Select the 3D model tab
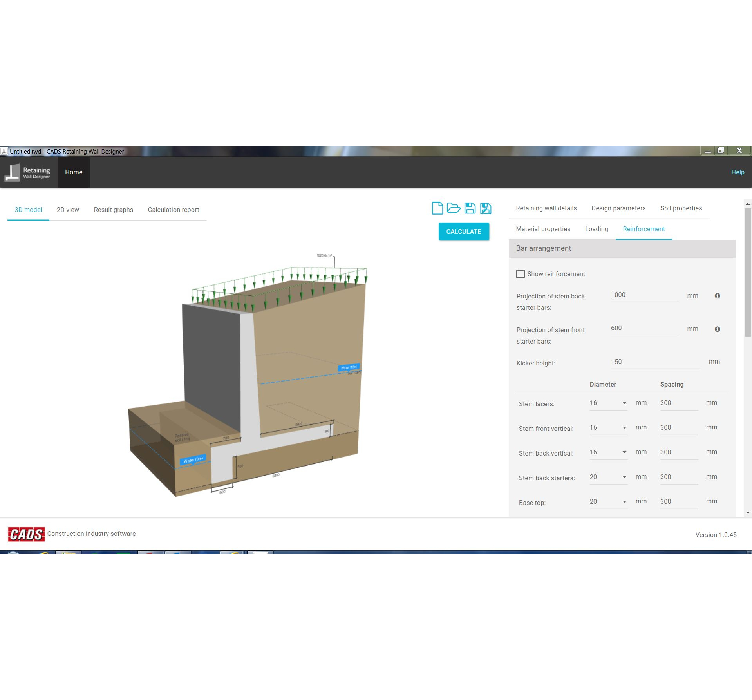The image size is (752, 700). click(28, 210)
